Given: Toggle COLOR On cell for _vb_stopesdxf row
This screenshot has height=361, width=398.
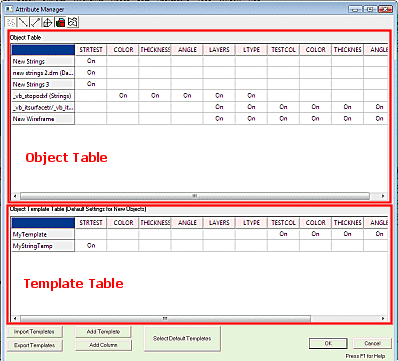Looking at the screenshot, I should (x=123, y=95).
